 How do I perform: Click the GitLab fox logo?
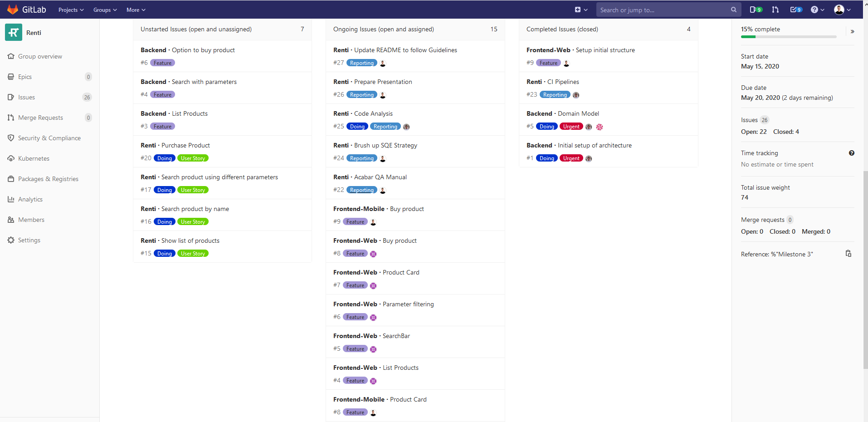[x=13, y=10]
